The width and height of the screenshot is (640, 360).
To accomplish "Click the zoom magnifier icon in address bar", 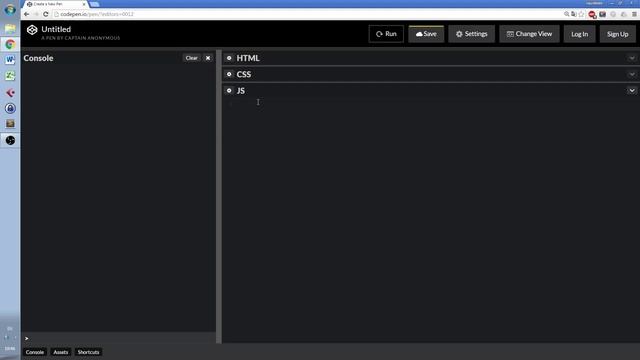I will (567, 14).
